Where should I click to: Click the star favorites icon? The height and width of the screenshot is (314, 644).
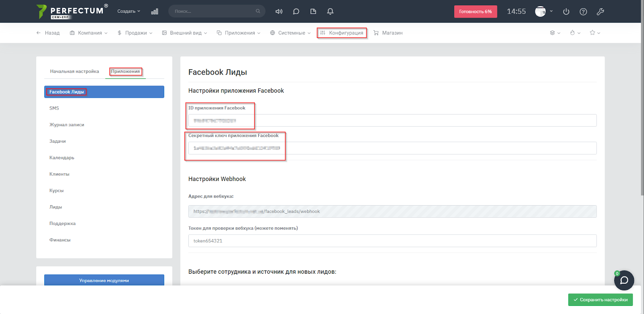(x=592, y=33)
